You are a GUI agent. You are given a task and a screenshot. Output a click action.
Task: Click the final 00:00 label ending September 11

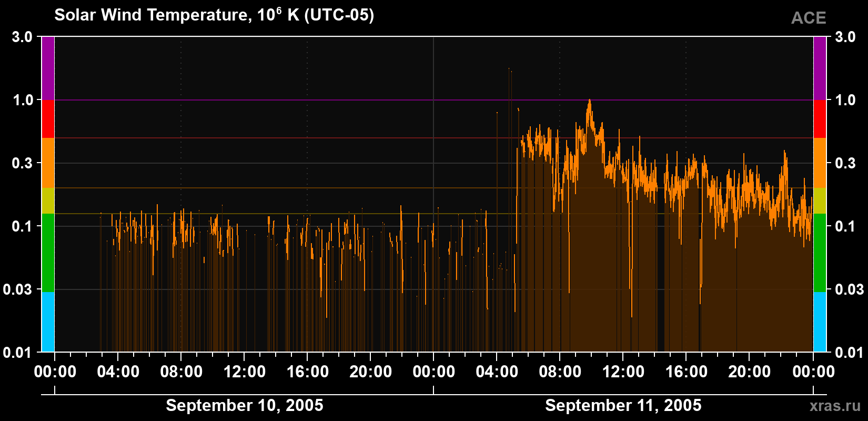[x=814, y=372]
